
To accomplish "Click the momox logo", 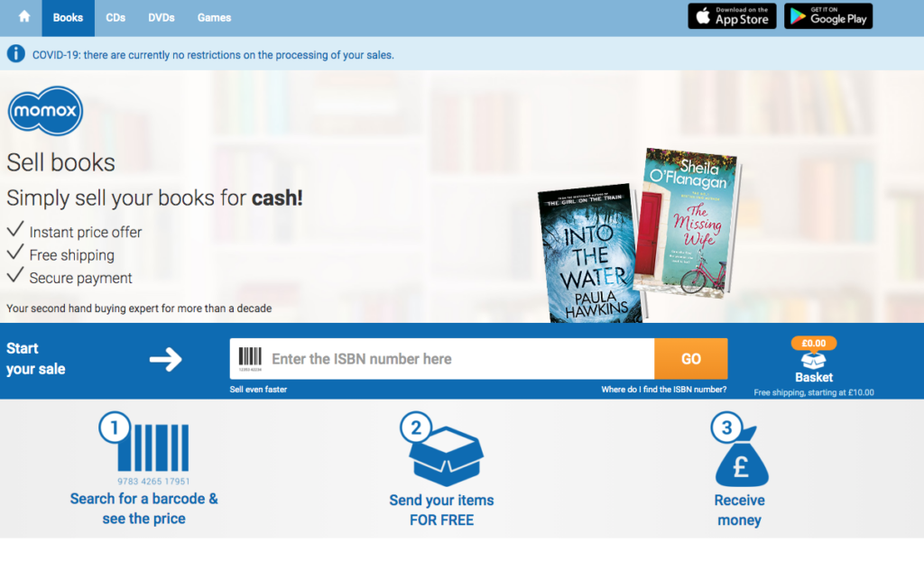I will pos(45,111).
